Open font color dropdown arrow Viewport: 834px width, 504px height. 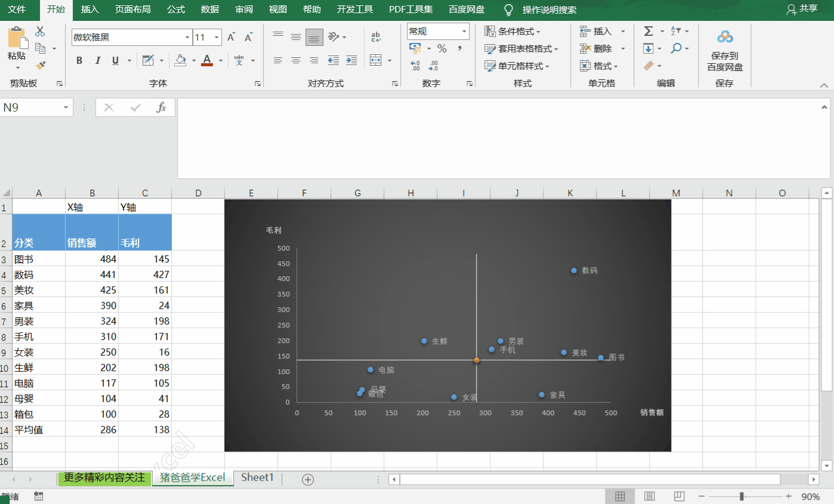[220, 60]
